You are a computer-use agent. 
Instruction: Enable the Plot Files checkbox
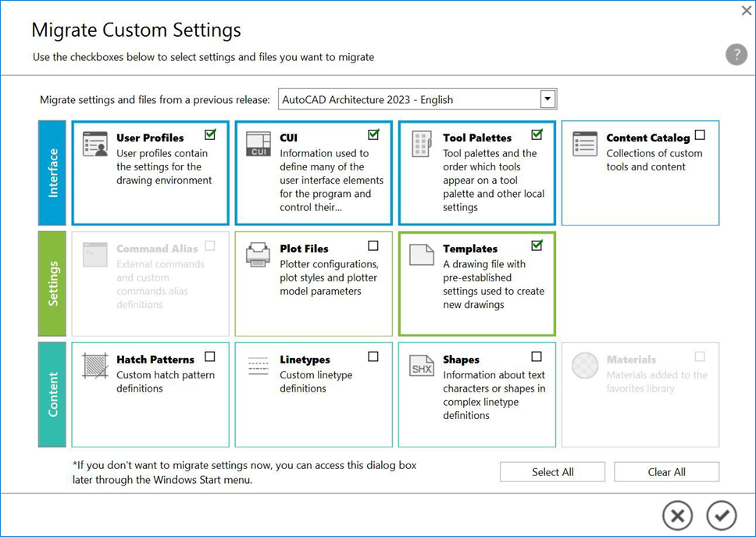[x=373, y=246]
